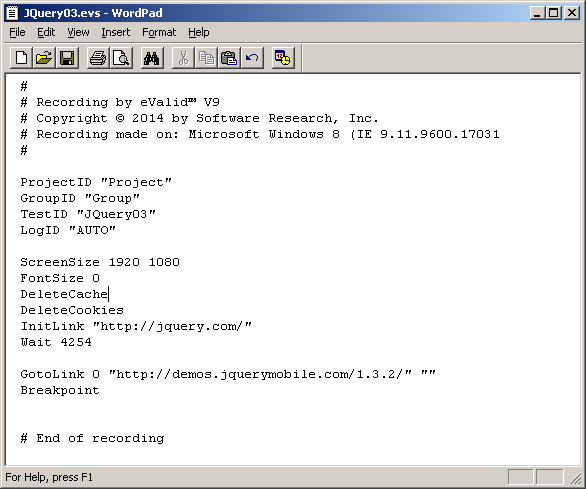Launch Find using the binoculars icon
The width and height of the screenshot is (586, 489).
click(x=152, y=58)
